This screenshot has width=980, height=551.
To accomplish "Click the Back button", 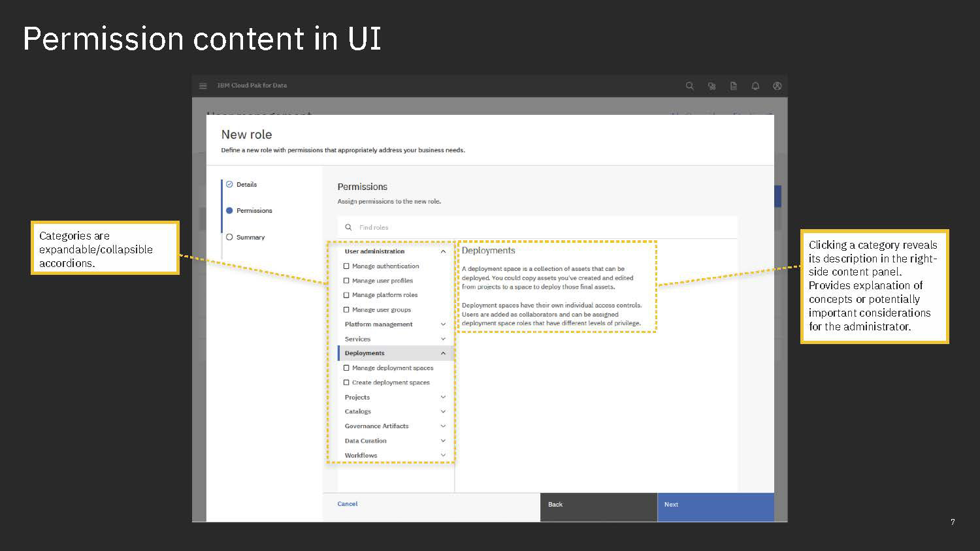I will tap(598, 507).
